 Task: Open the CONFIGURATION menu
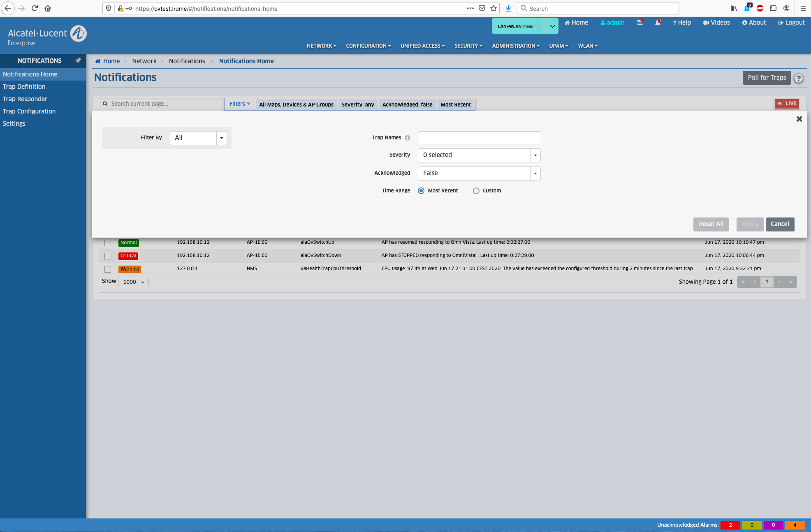pos(368,46)
